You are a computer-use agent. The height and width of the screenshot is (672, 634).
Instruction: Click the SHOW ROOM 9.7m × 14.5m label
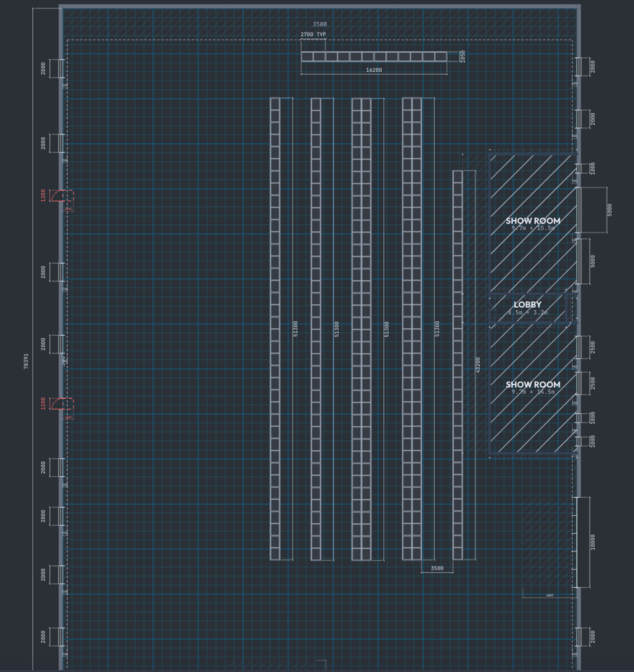533,387
